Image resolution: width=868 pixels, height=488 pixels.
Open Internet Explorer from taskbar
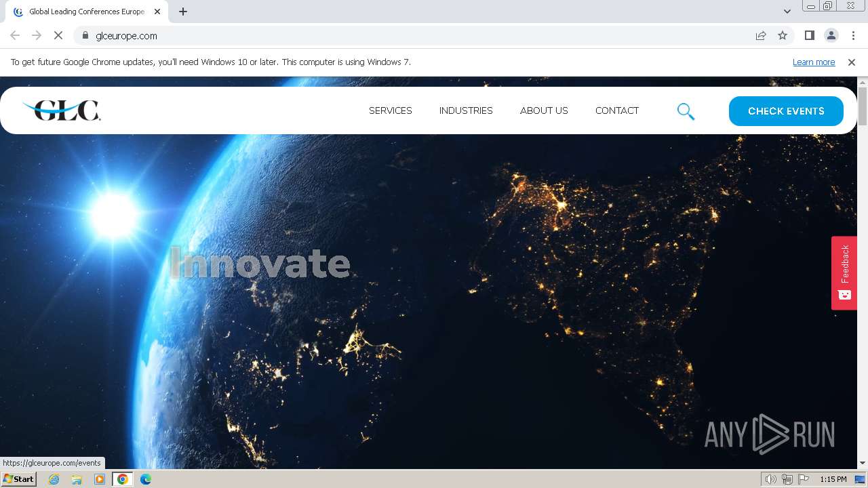tap(54, 479)
